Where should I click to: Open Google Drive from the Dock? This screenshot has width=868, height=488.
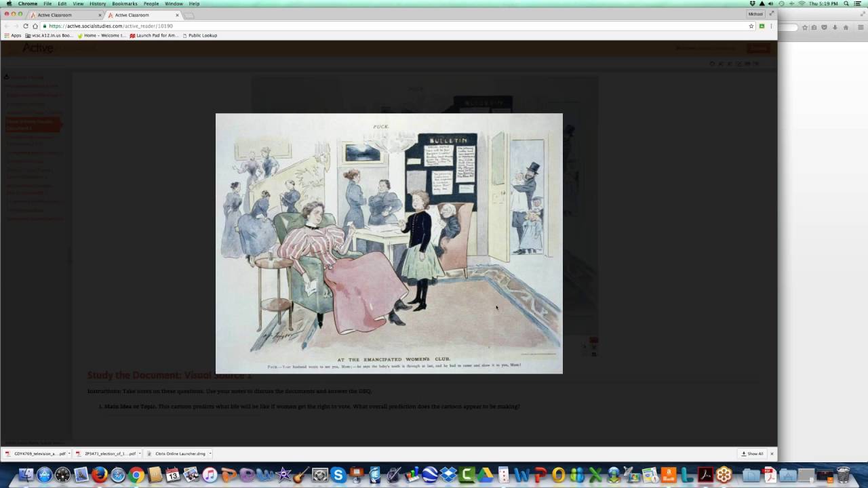click(x=485, y=474)
